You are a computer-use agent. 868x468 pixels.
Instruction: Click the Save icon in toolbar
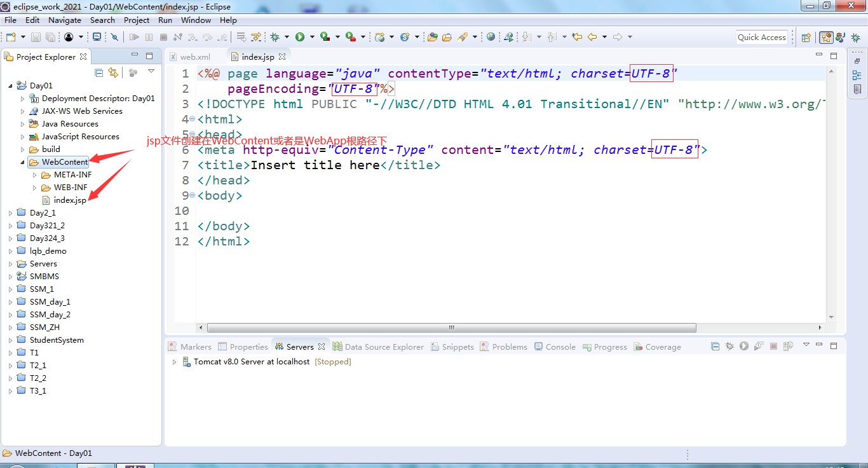(35, 37)
